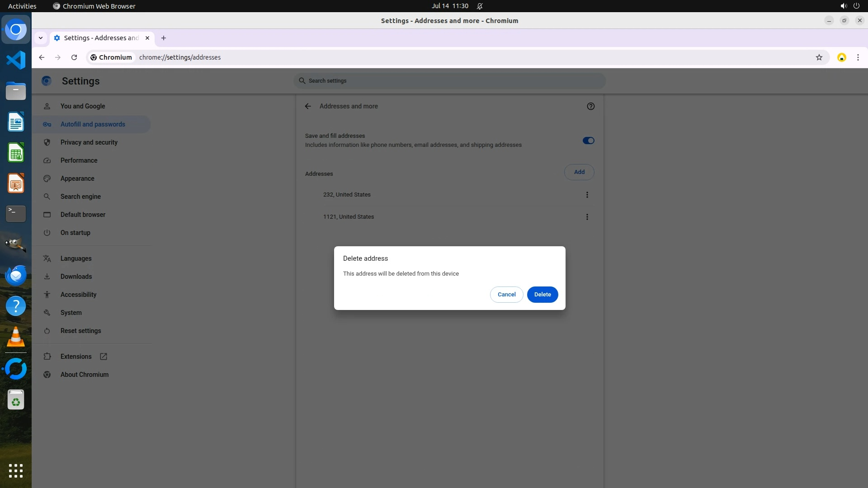Open more actions for 232 address

(587, 195)
